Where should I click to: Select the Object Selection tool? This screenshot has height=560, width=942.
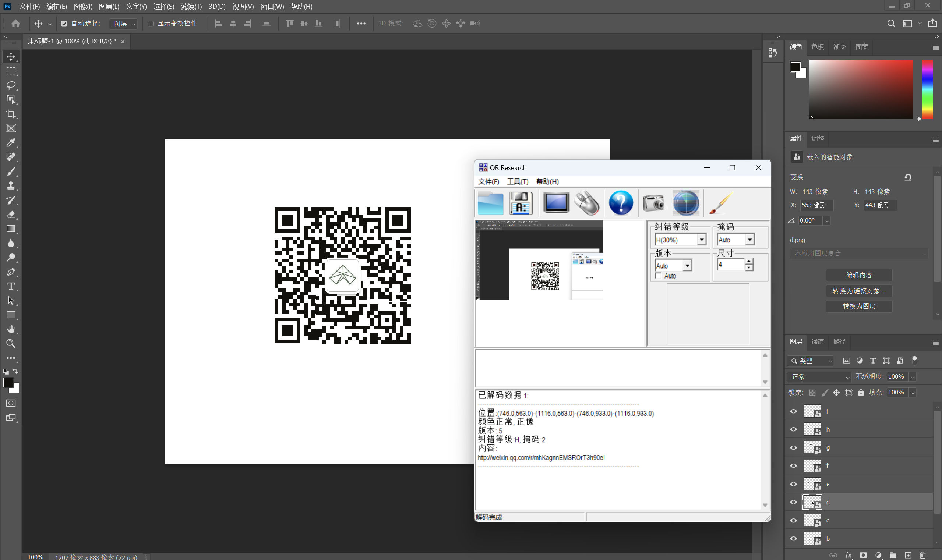(x=11, y=100)
